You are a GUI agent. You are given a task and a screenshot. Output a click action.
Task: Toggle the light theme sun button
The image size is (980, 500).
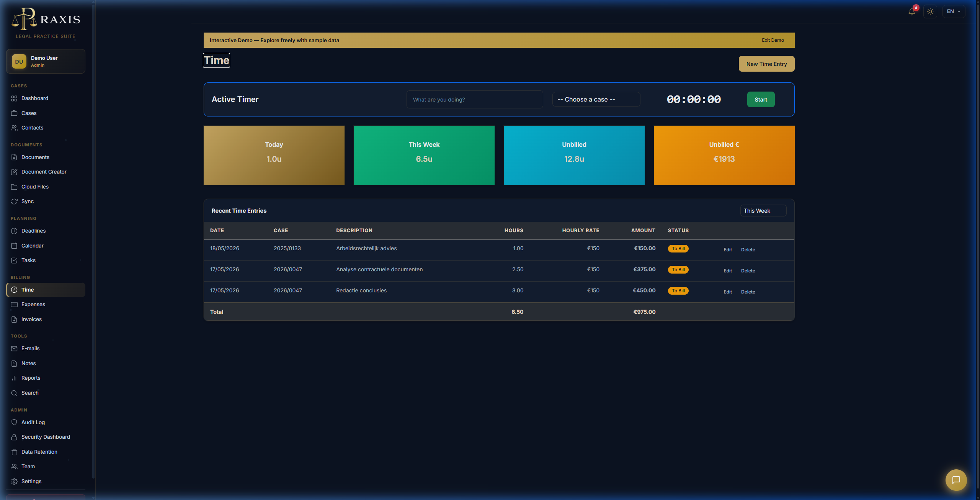pyautogui.click(x=930, y=11)
